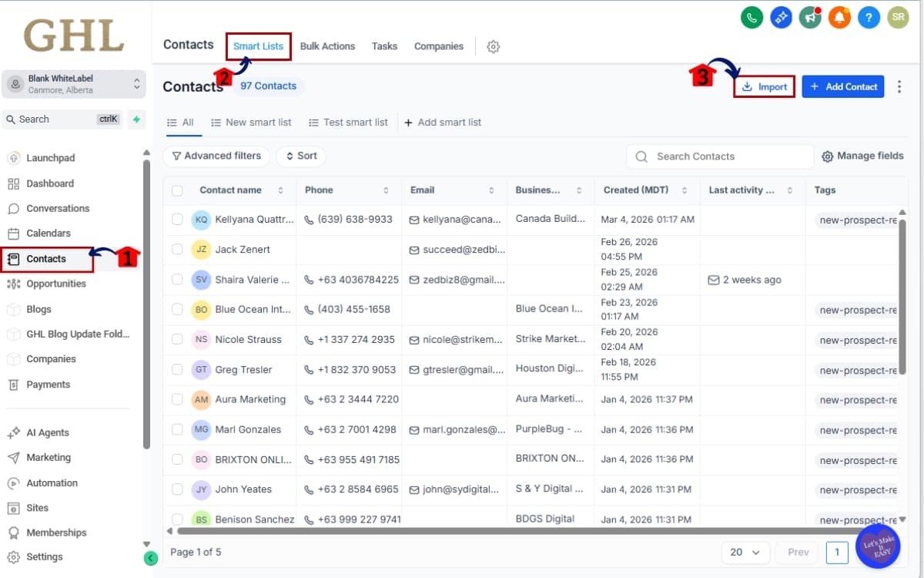Open the Sort dropdown

point(300,156)
